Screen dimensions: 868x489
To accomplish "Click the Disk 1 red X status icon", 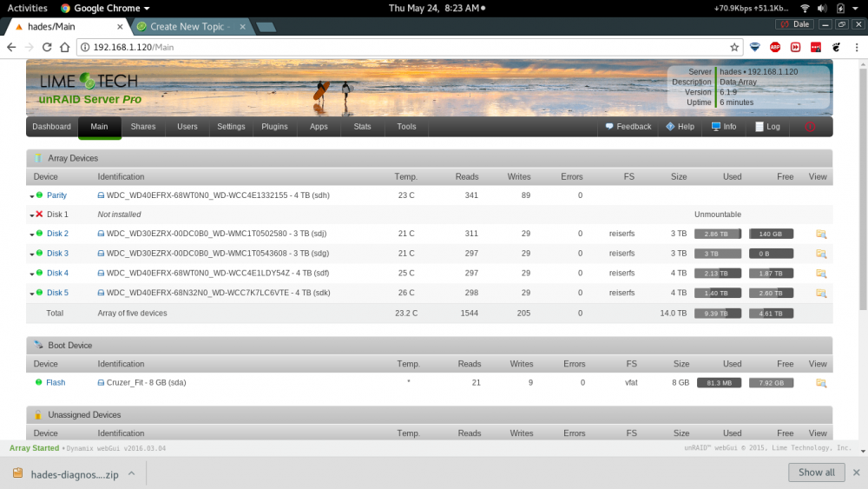I will (39, 214).
